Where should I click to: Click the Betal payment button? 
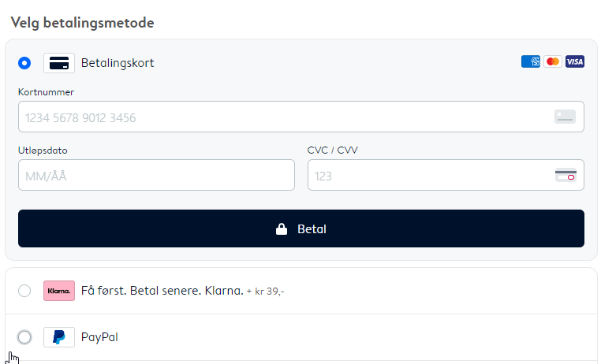(301, 228)
